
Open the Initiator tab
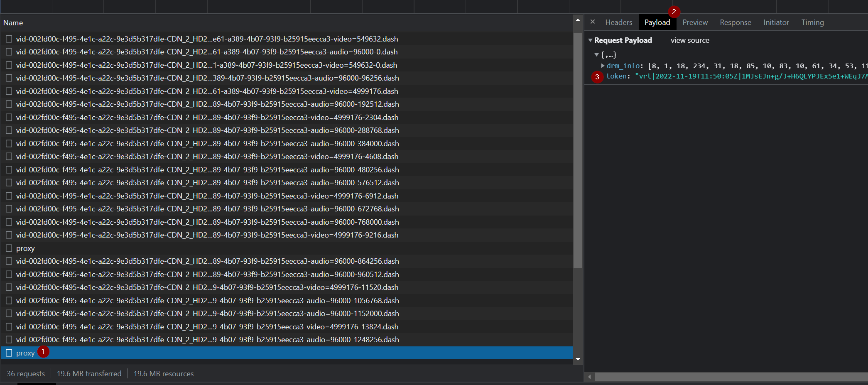[776, 22]
